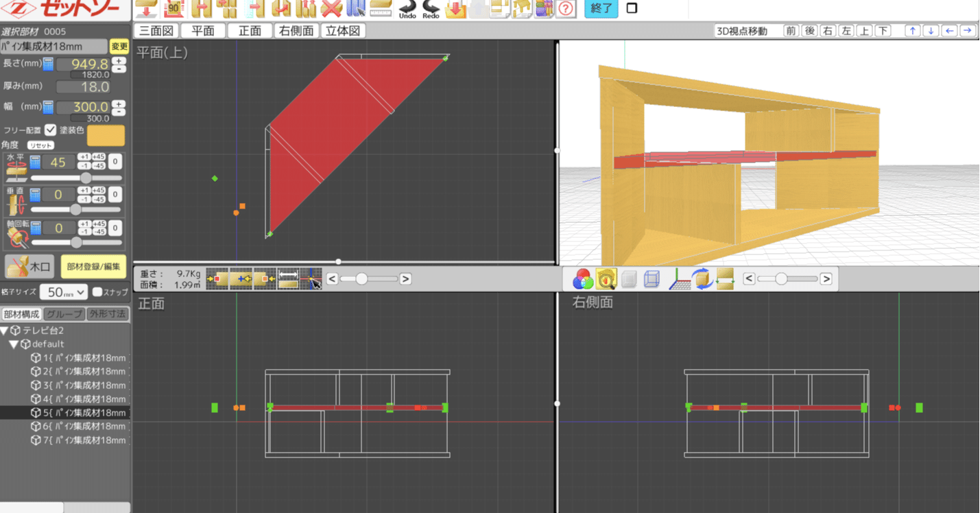Click the first align-by-point icon with red square

tap(217, 278)
